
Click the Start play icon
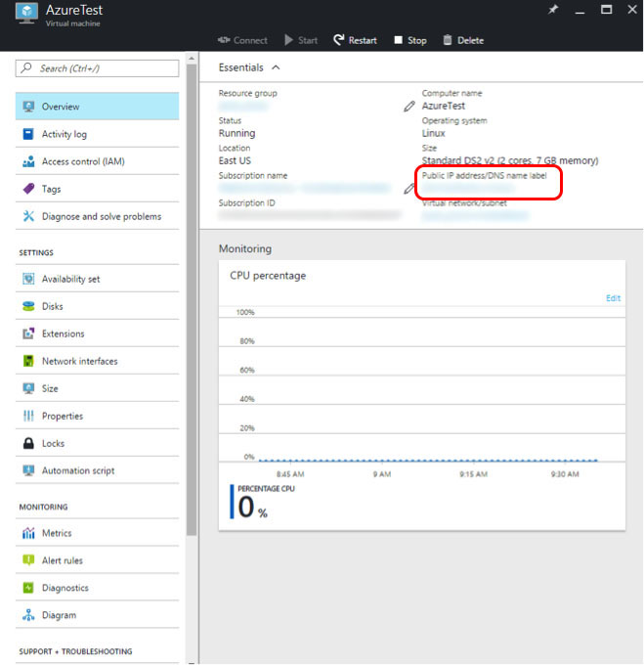click(288, 40)
